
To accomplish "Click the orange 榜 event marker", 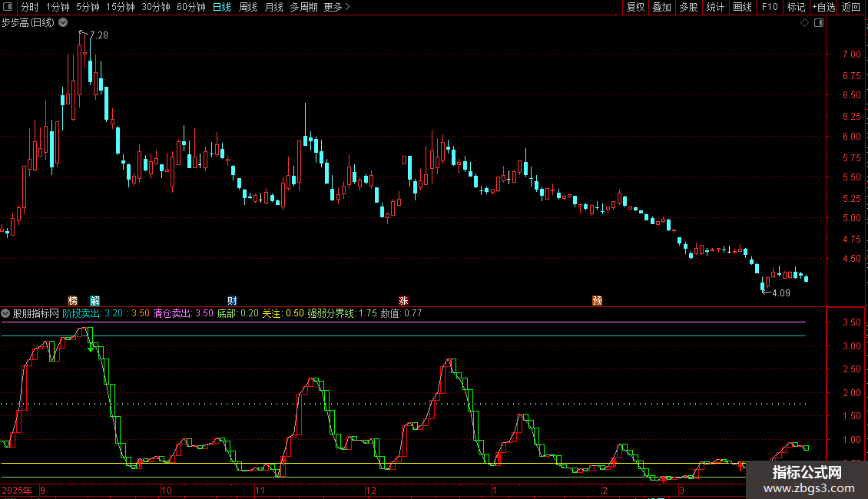I will coord(73,299).
